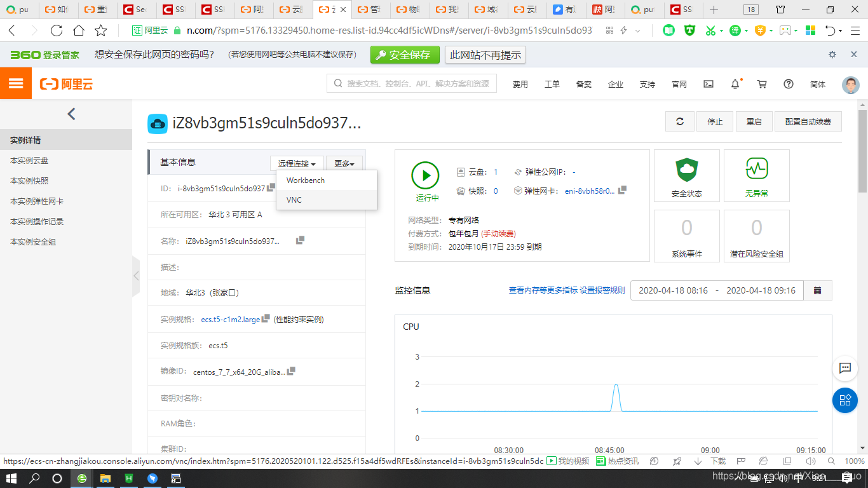Open Cloud Shell terminal icon in header
Image resolution: width=868 pixels, height=488 pixels.
[708, 84]
